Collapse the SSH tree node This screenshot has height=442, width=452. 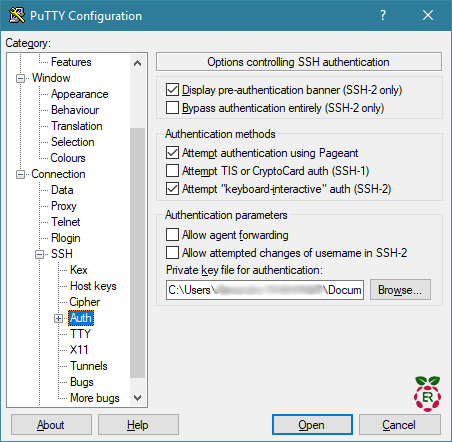pyautogui.click(x=39, y=254)
